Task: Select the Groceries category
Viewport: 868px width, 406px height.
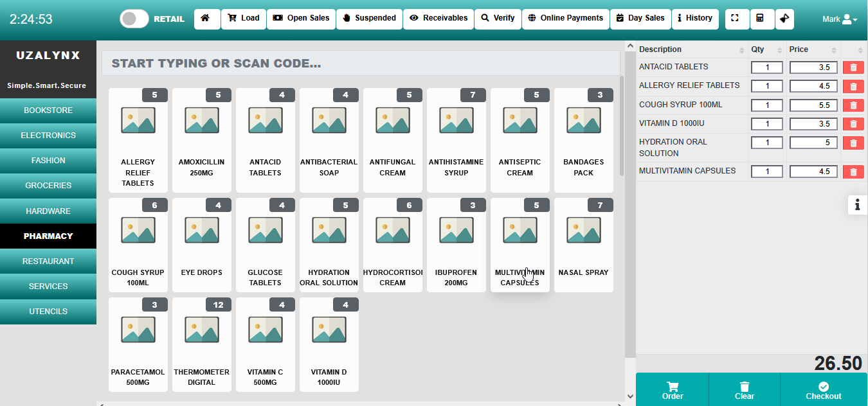Action: coord(48,186)
